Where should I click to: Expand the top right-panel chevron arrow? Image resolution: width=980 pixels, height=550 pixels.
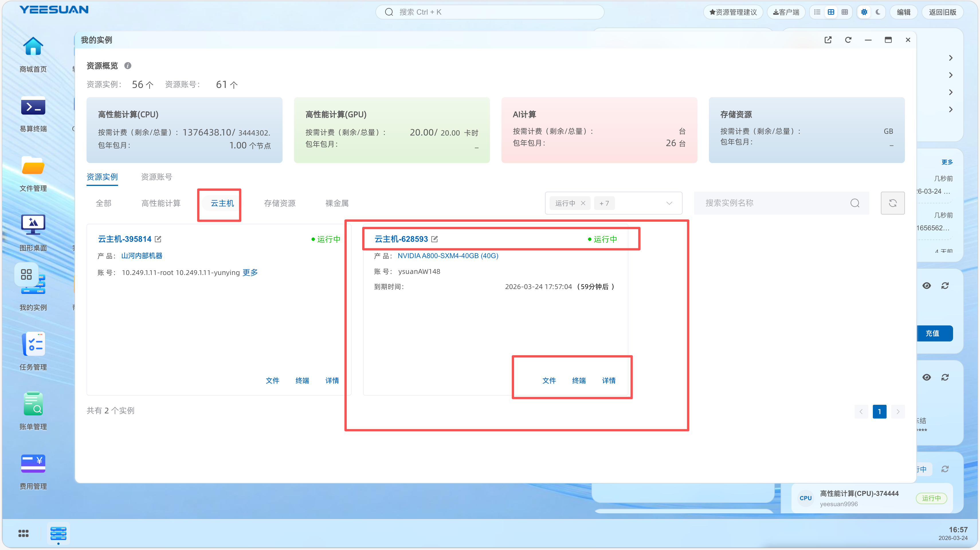coord(950,58)
